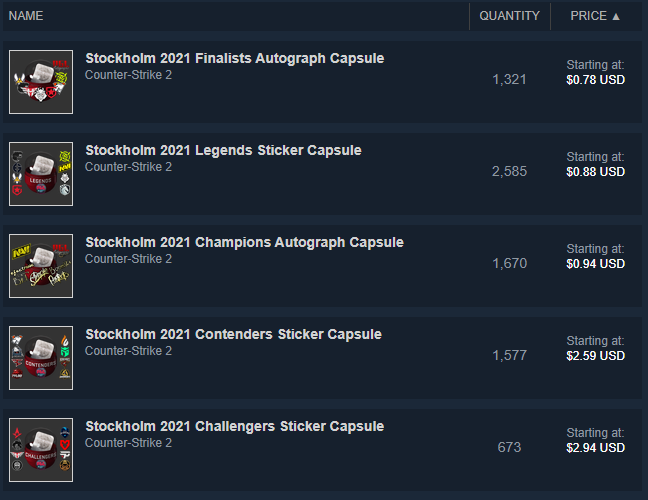
Task: Toggle the PRICE column sort order
Action: click(595, 16)
